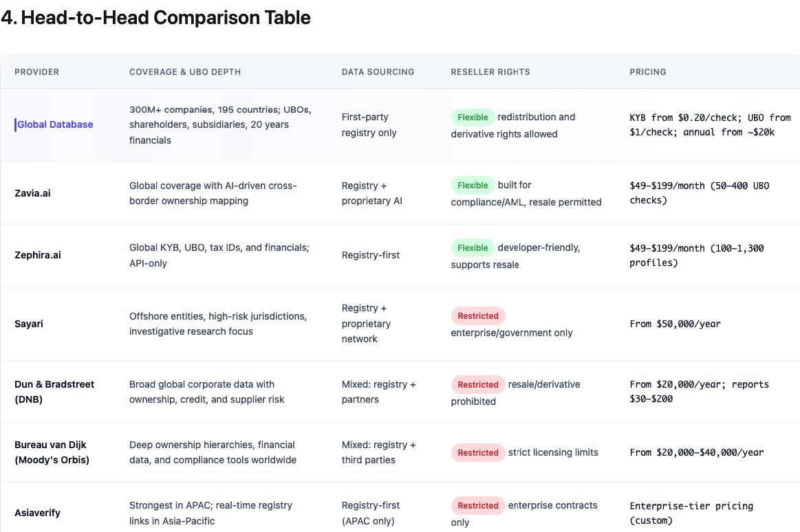This screenshot has height=532, width=800.
Task: Click the Zavia.ai provider name
Action: point(32,193)
